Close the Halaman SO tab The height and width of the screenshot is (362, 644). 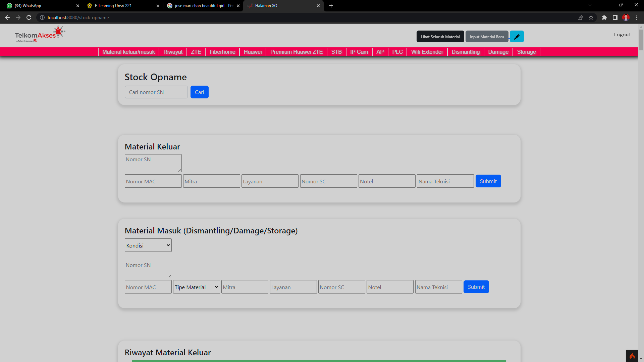[x=318, y=6]
